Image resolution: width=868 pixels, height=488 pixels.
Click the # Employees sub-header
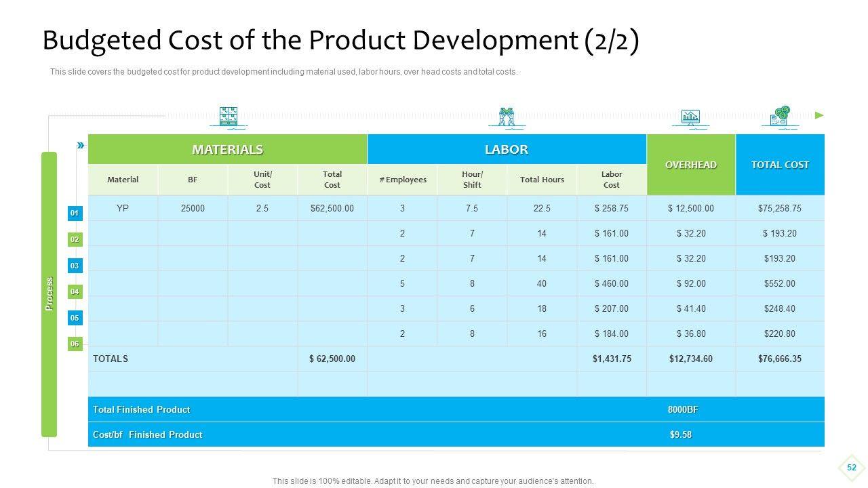[403, 180]
